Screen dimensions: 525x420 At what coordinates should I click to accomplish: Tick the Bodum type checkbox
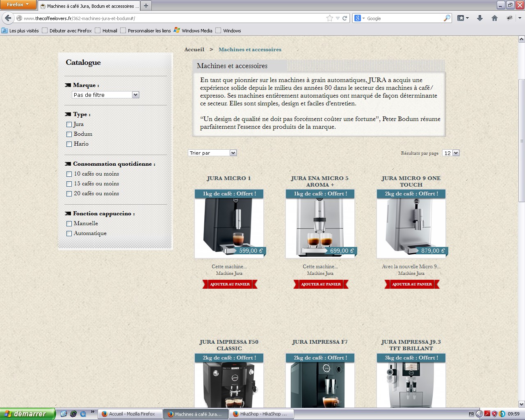pos(69,134)
